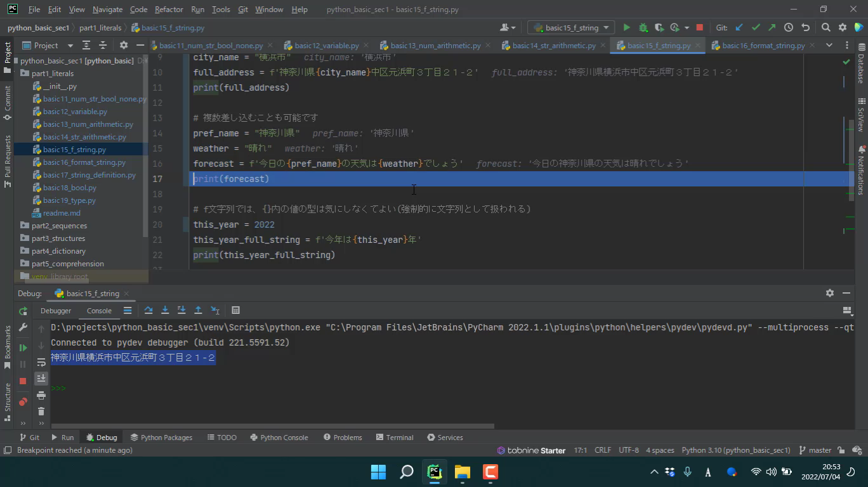Resume program in debug sidebar

pos(23,347)
